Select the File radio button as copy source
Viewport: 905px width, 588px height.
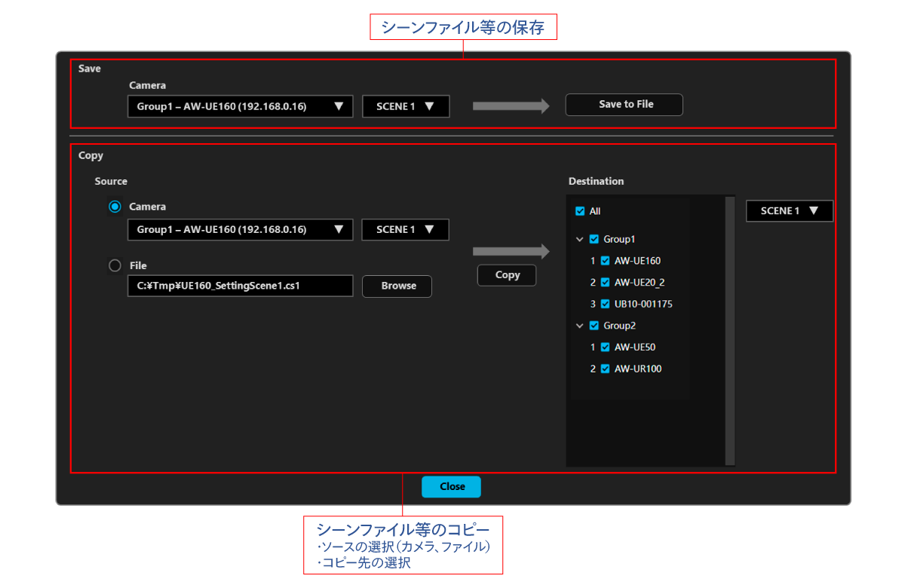(x=115, y=265)
